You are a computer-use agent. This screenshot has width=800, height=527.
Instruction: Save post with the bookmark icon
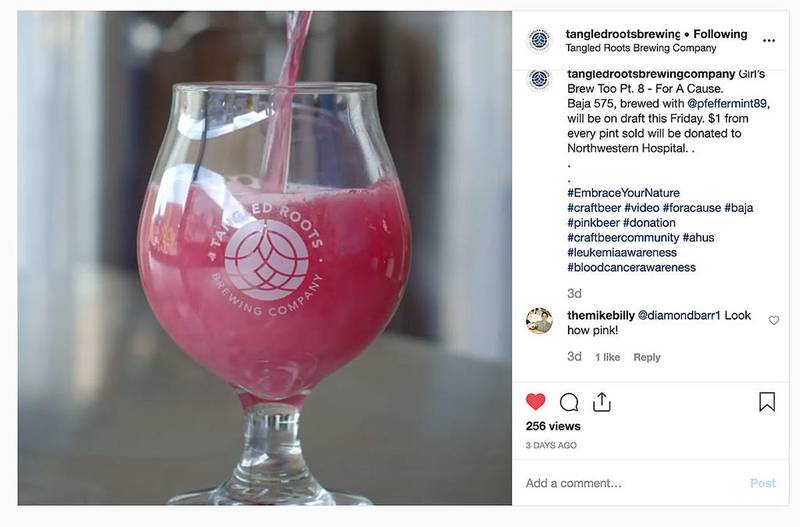pyautogui.click(x=767, y=402)
